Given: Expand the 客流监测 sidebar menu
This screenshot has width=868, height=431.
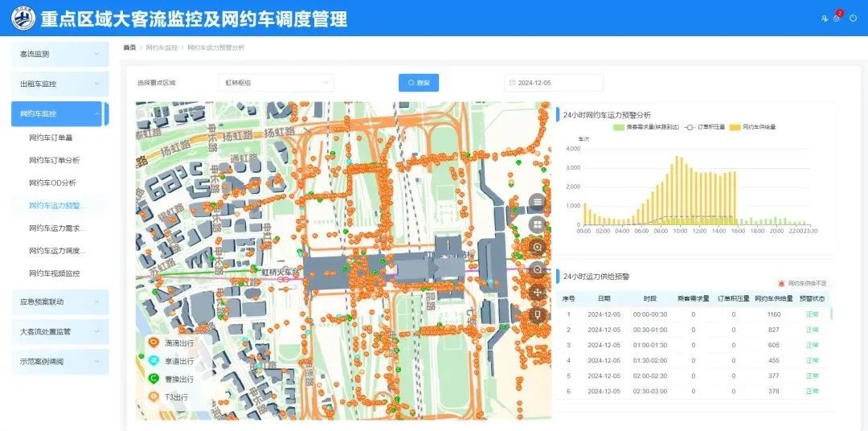Looking at the screenshot, I should point(59,54).
